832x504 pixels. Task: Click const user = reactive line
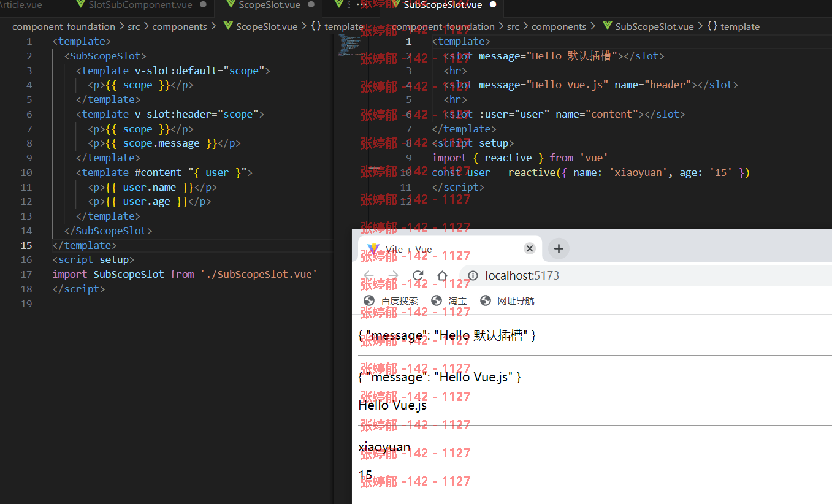[x=591, y=172]
